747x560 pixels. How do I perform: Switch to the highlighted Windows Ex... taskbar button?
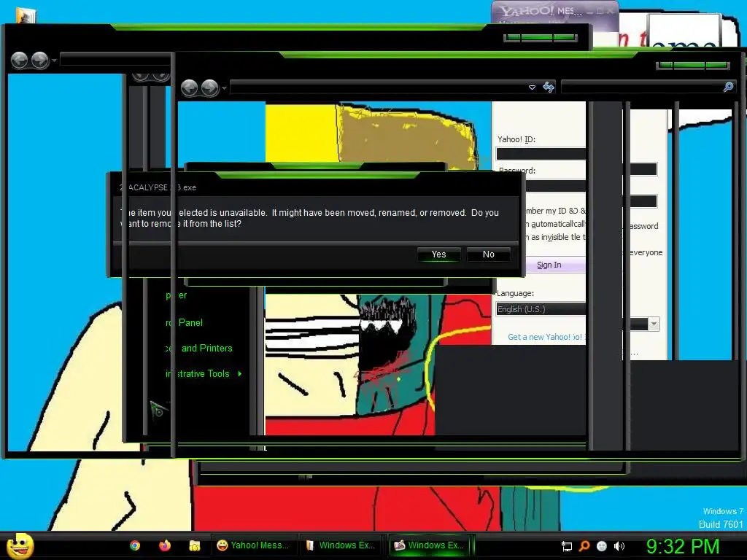(x=430, y=545)
